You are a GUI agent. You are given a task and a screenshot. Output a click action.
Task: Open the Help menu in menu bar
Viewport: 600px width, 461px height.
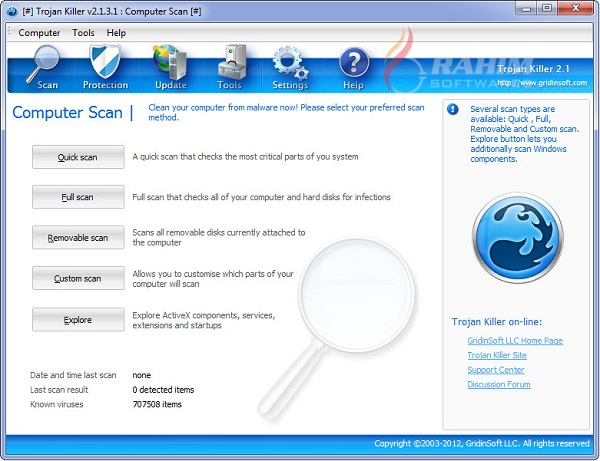click(116, 33)
